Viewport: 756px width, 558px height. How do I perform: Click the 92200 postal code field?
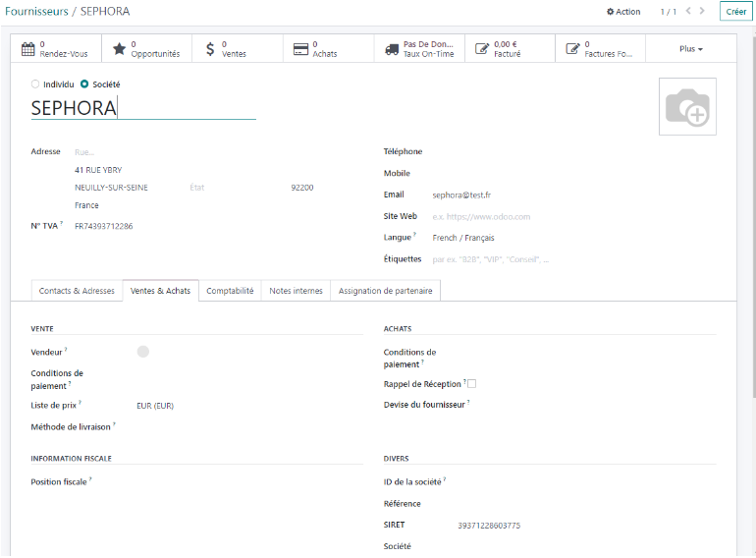coord(302,188)
